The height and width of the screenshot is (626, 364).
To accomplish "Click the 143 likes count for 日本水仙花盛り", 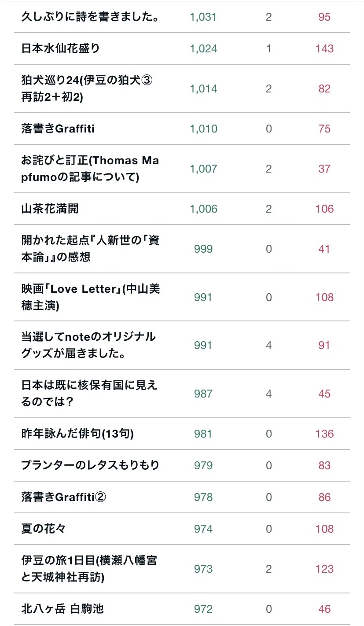I will (324, 48).
